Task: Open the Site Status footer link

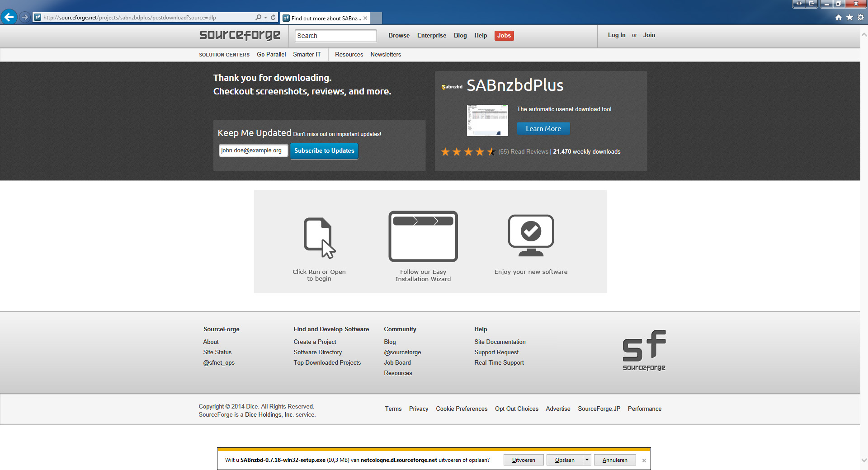Action: [217, 352]
